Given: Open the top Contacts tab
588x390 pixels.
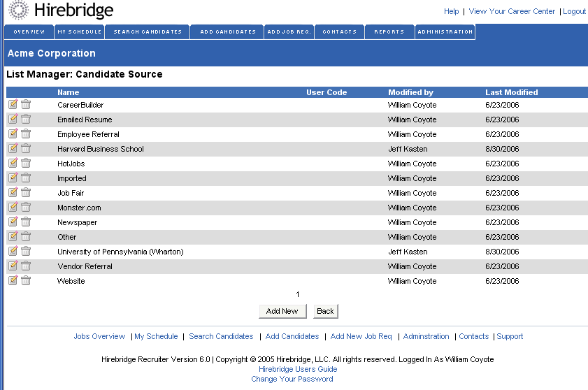Looking at the screenshot, I should coord(339,32).
